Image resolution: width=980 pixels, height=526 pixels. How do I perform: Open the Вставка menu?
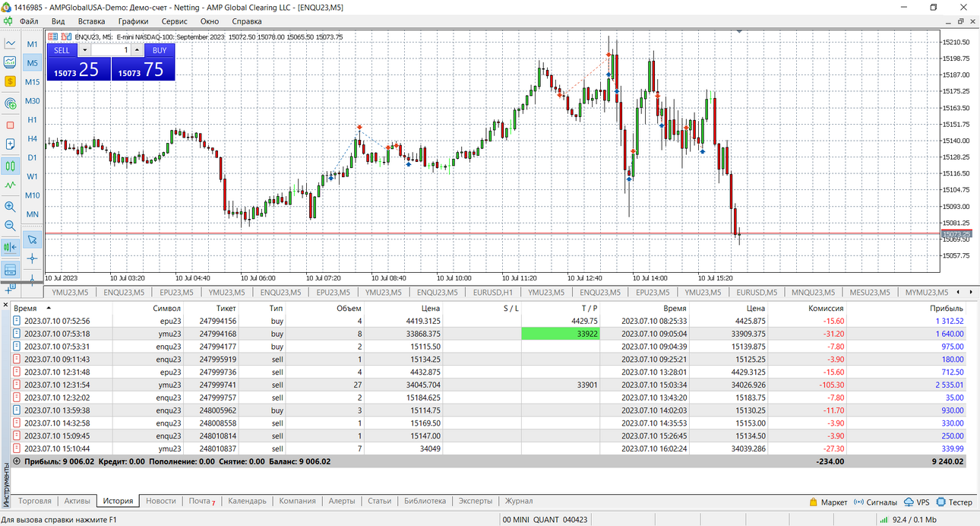coord(92,21)
